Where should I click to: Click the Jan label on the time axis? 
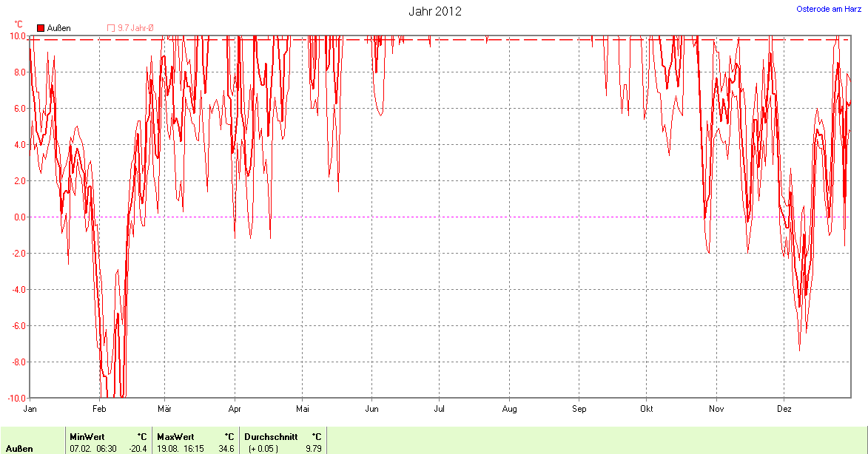30,409
